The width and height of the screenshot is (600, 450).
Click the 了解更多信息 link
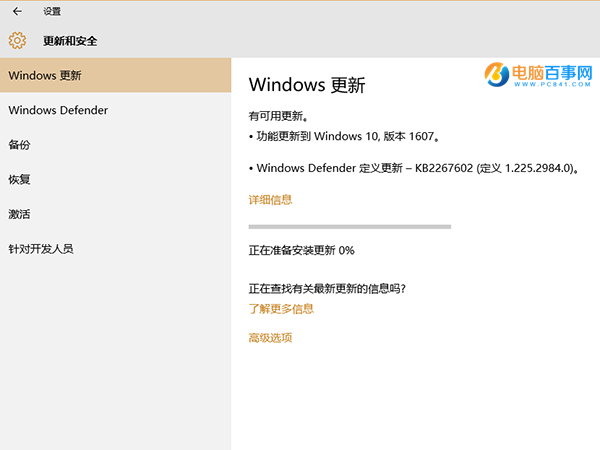click(281, 309)
